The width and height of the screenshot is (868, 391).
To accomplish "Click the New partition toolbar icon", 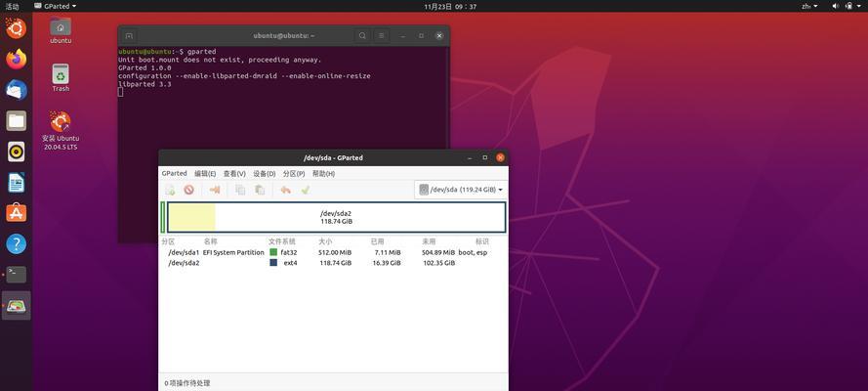I will [x=170, y=190].
